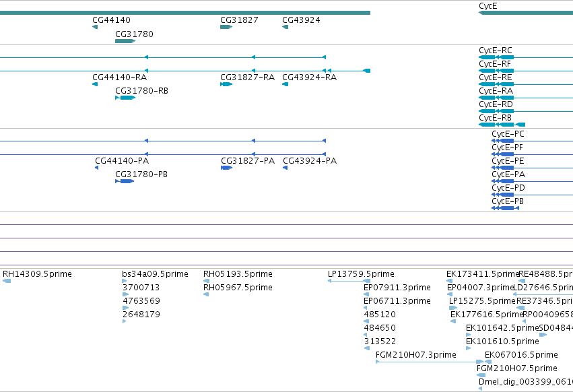Select the 3700713 feature label
Viewport: 573px width, 392px height.
[x=141, y=288]
